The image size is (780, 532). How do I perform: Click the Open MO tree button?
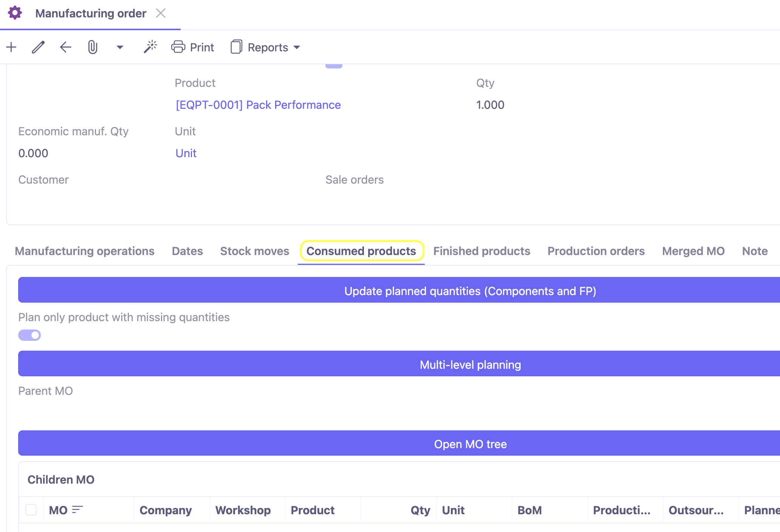(399, 443)
